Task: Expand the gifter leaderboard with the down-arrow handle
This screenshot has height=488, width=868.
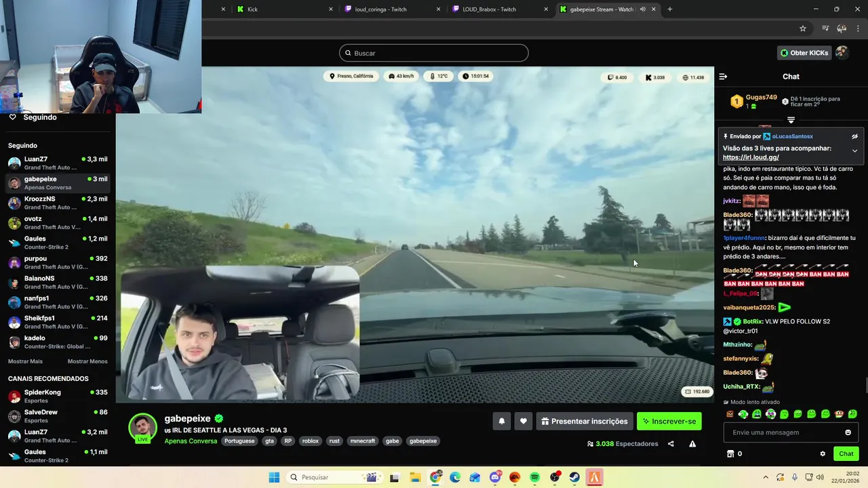Action: (x=791, y=120)
